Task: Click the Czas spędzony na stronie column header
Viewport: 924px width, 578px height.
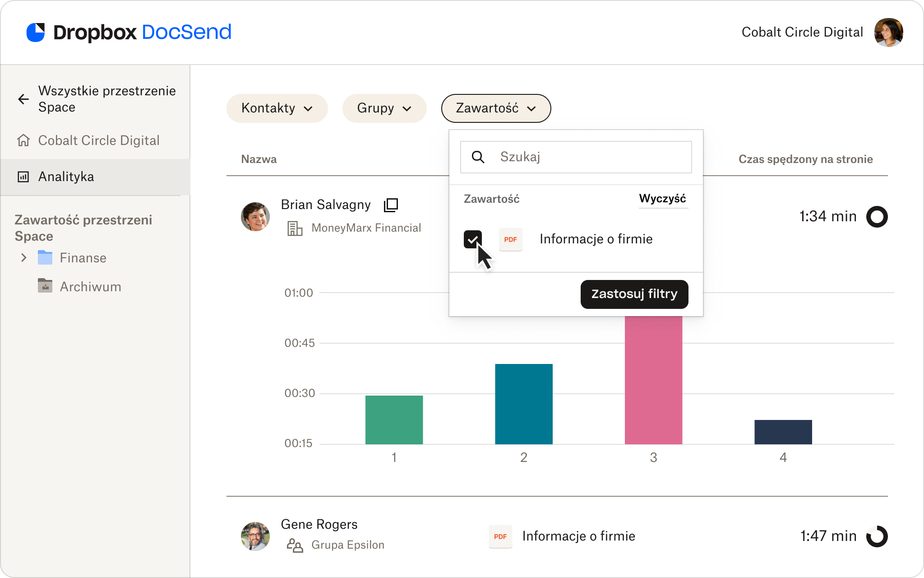Action: pos(806,159)
